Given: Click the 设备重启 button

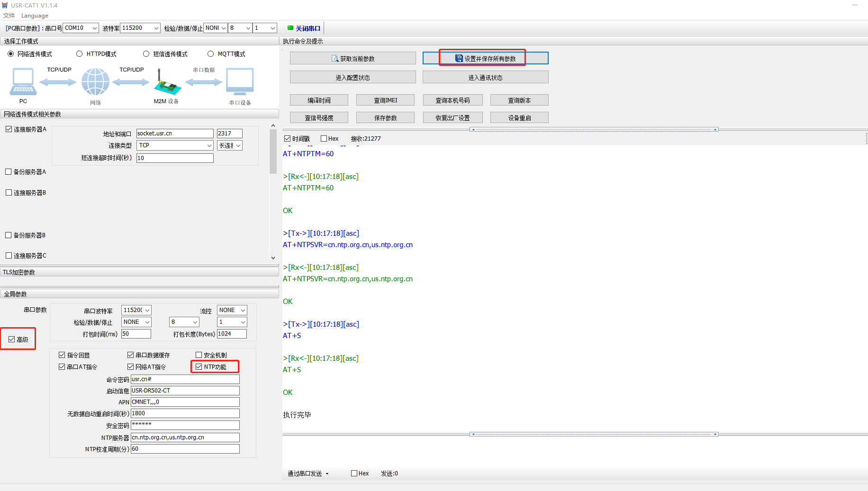Looking at the screenshot, I should pos(519,118).
